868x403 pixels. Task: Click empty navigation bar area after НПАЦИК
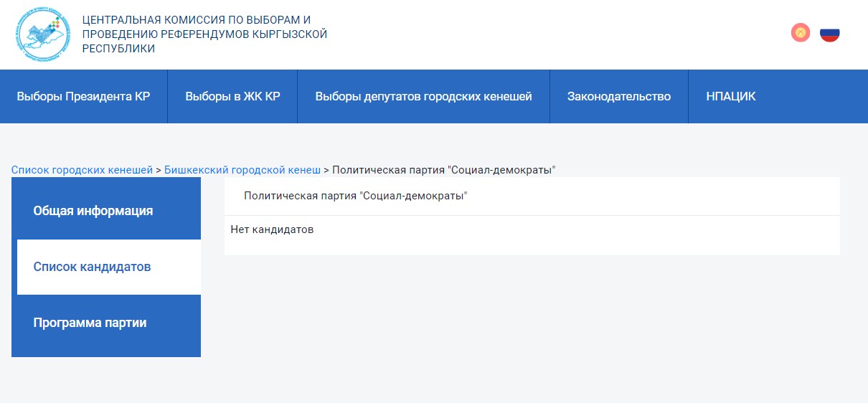pyautogui.click(x=811, y=96)
